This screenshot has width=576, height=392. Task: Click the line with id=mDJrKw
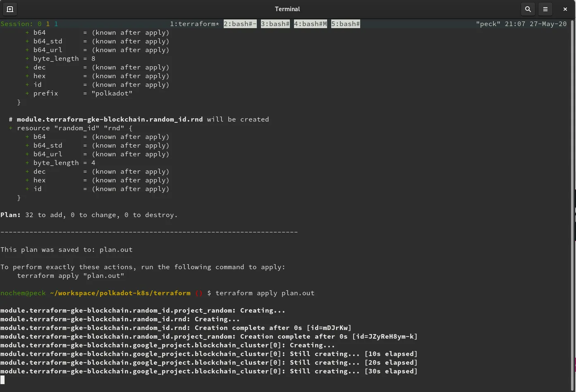[176, 328]
